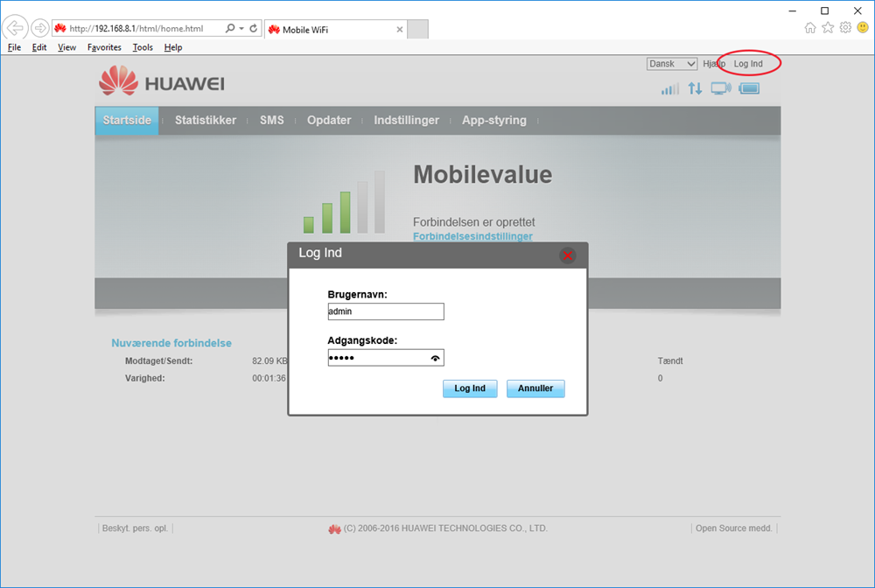Image resolution: width=875 pixels, height=588 pixels.
Task: Cancel login with the Annuller button
Action: [x=535, y=388]
